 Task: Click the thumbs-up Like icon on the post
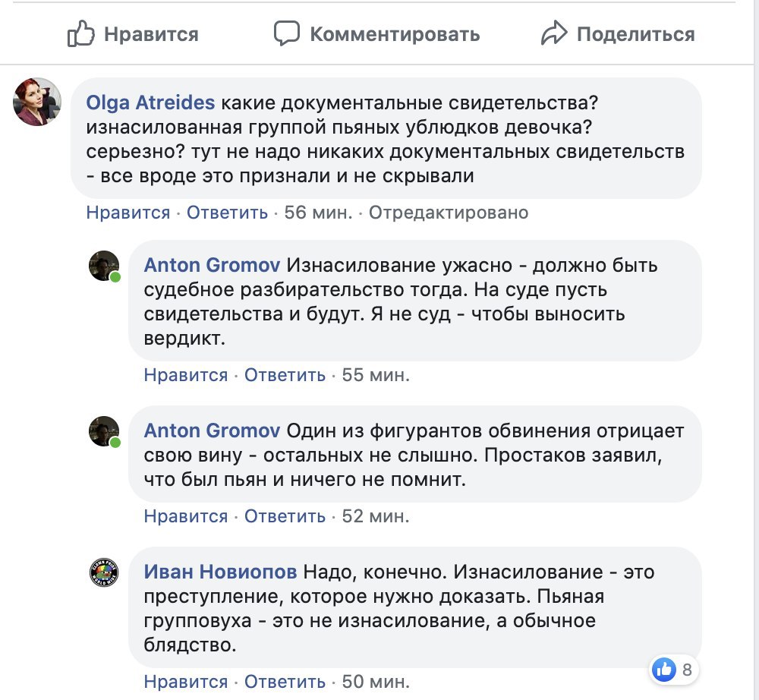(80, 33)
